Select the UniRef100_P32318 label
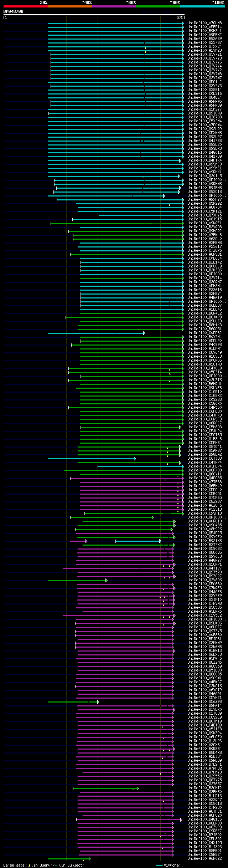This screenshot has width=228, height=868. [x=204, y=510]
